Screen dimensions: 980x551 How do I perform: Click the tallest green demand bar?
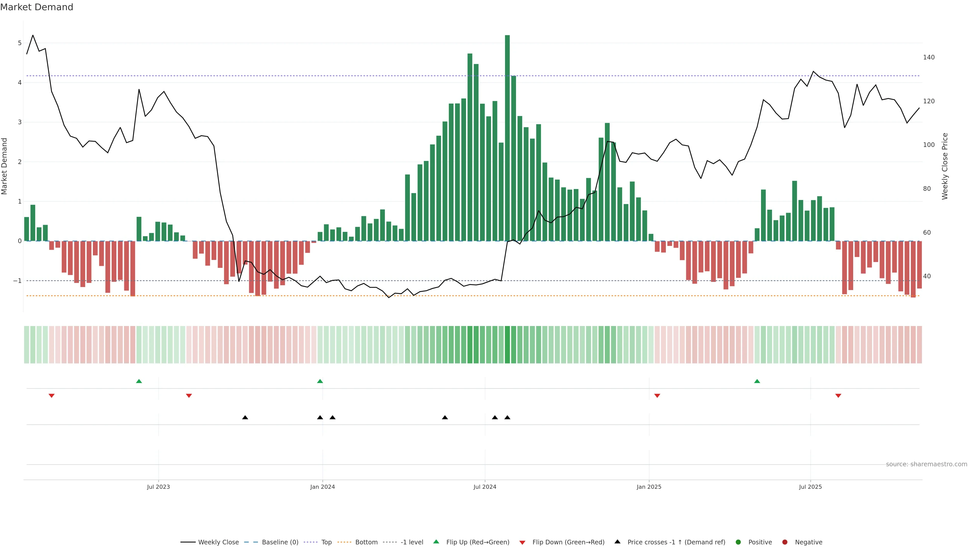pos(507,137)
